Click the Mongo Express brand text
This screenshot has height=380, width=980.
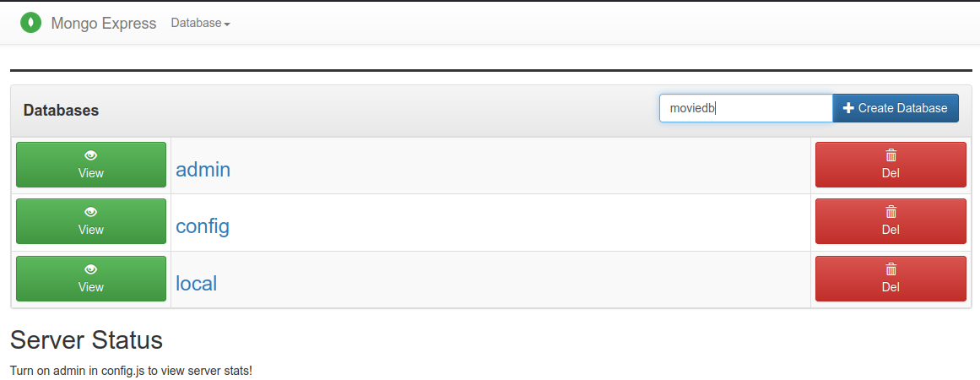tap(103, 24)
